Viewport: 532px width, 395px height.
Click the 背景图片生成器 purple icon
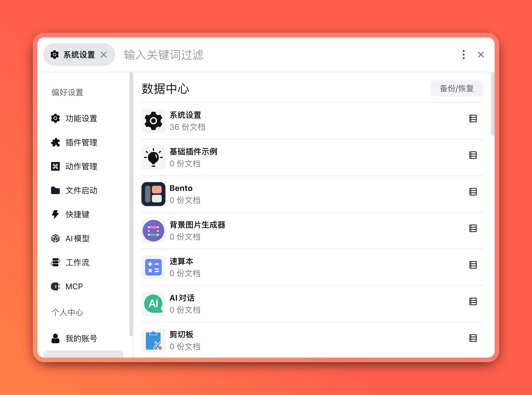tap(153, 231)
